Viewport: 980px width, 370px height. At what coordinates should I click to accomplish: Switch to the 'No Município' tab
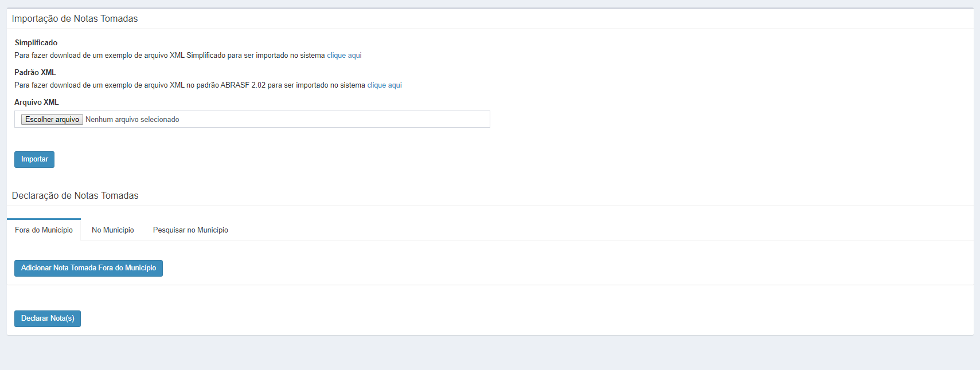click(113, 230)
